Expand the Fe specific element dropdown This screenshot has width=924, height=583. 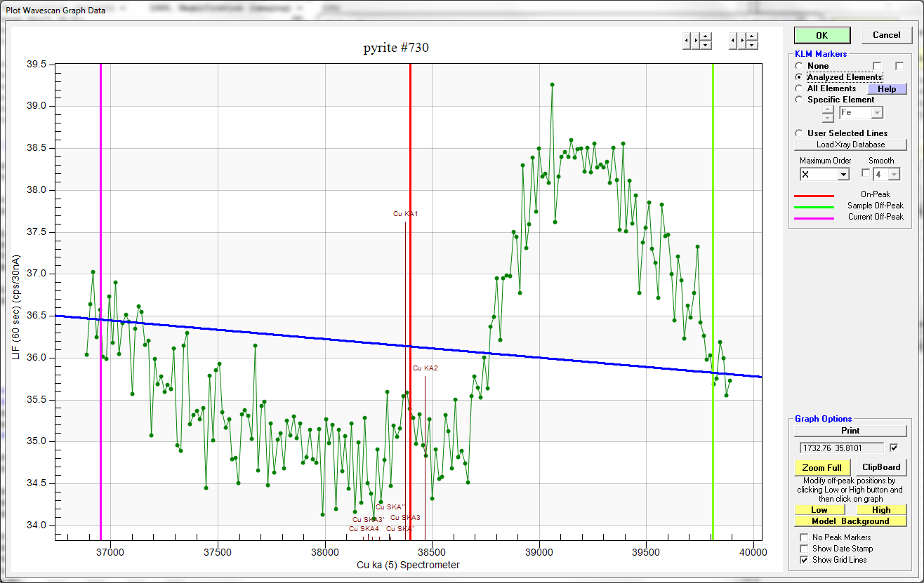(876, 112)
